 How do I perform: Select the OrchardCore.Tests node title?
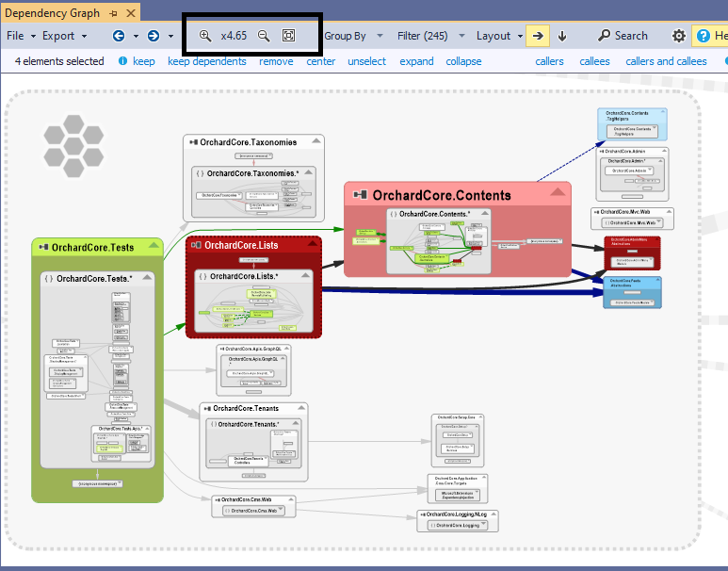pos(92,248)
